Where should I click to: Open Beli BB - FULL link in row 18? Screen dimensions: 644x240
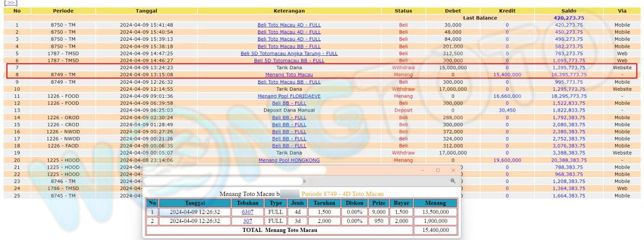pyautogui.click(x=289, y=146)
